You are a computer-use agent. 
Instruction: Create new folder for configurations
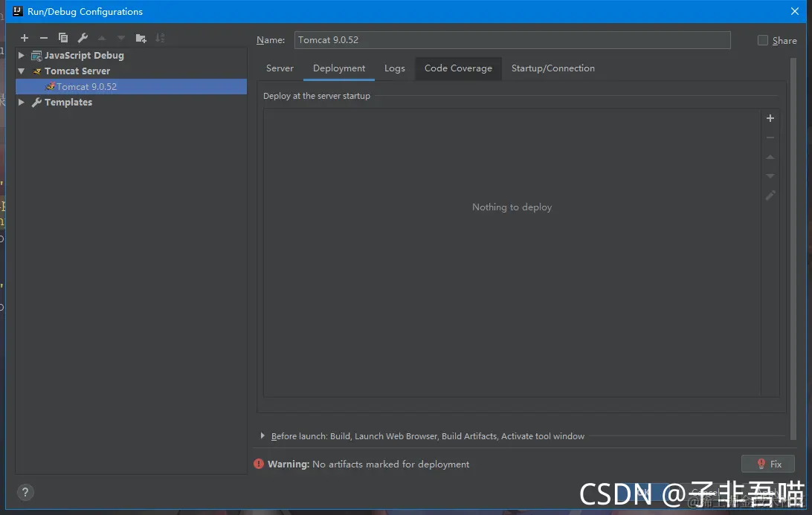tap(141, 38)
